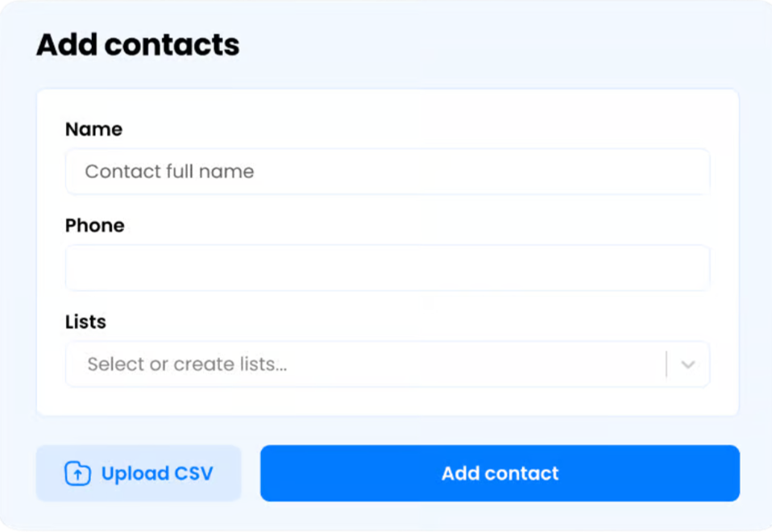Screen dimensions: 772x532
Task: Click the Name field label
Action: (x=93, y=129)
